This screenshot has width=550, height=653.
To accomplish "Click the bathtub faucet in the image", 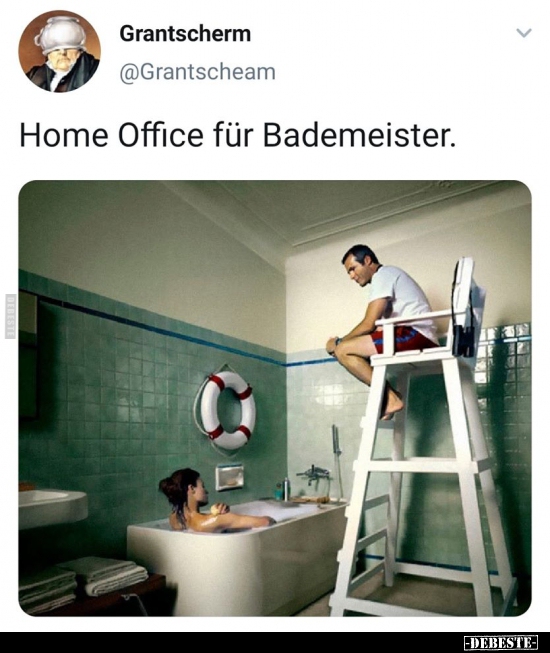I will click(314, 474).
